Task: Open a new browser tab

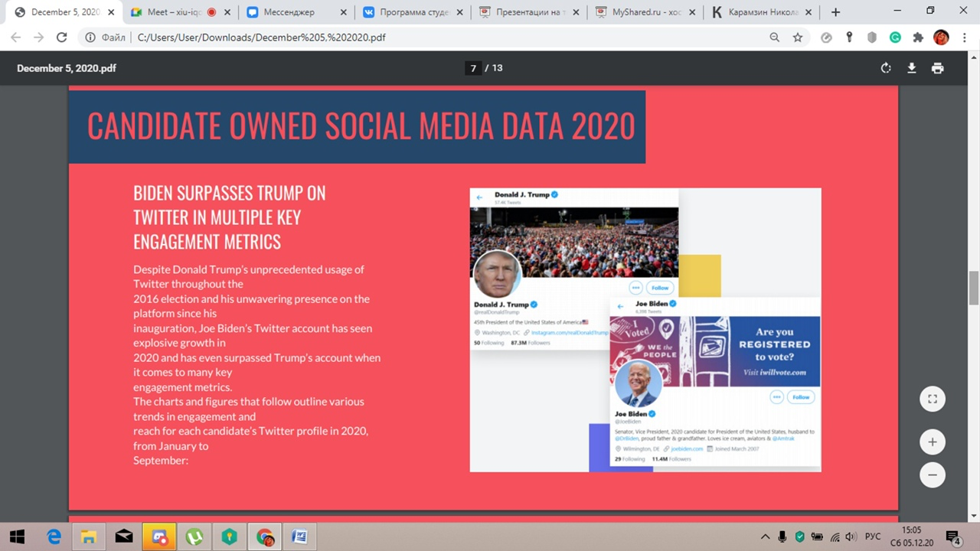Action: point(835,12)
